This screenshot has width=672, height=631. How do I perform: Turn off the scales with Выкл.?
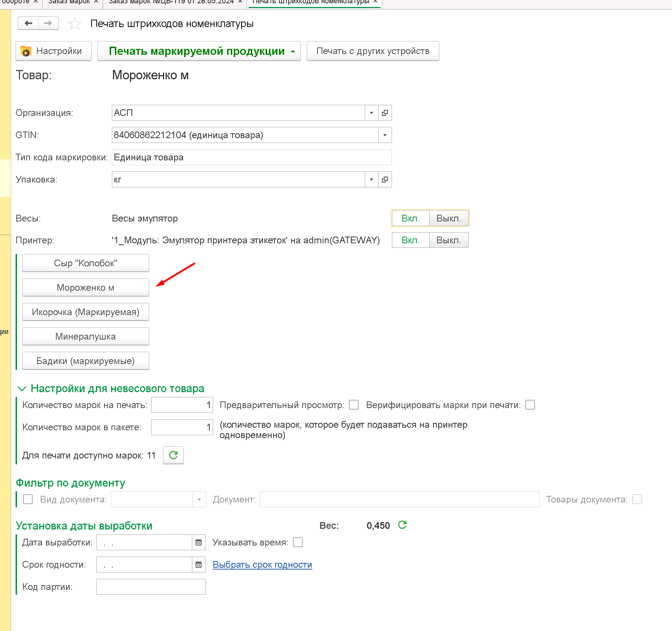pos(449,218)
